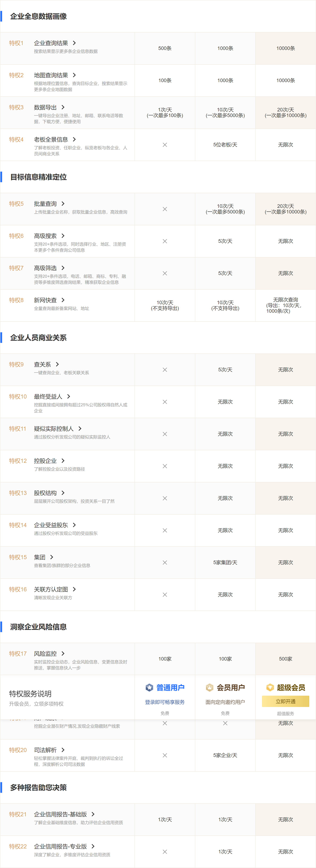Click X mark in 批量查询 row
This screenshot has width=316, height=868.
tap(165, 209)
